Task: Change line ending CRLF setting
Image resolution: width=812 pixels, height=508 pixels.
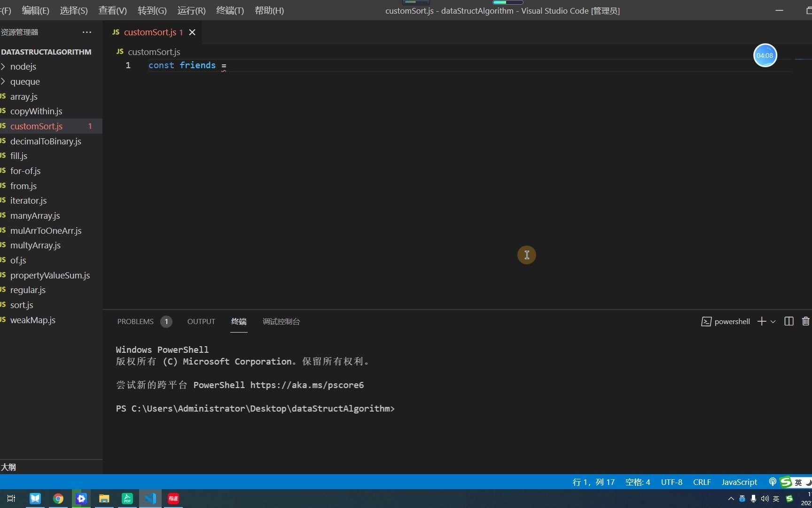Action: pyautogui.click(x=702, y=482)
